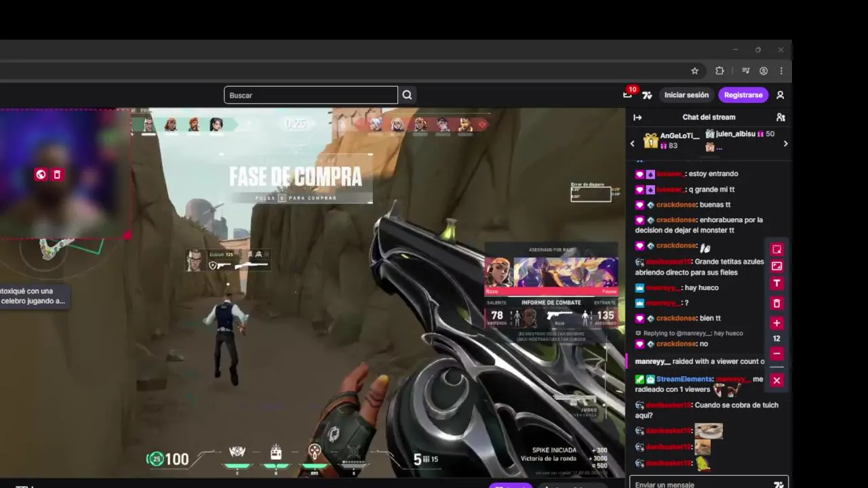Screen dimensions: 868x488
Task: Close the overlay toolbar with X button
Action: point(776,380)
